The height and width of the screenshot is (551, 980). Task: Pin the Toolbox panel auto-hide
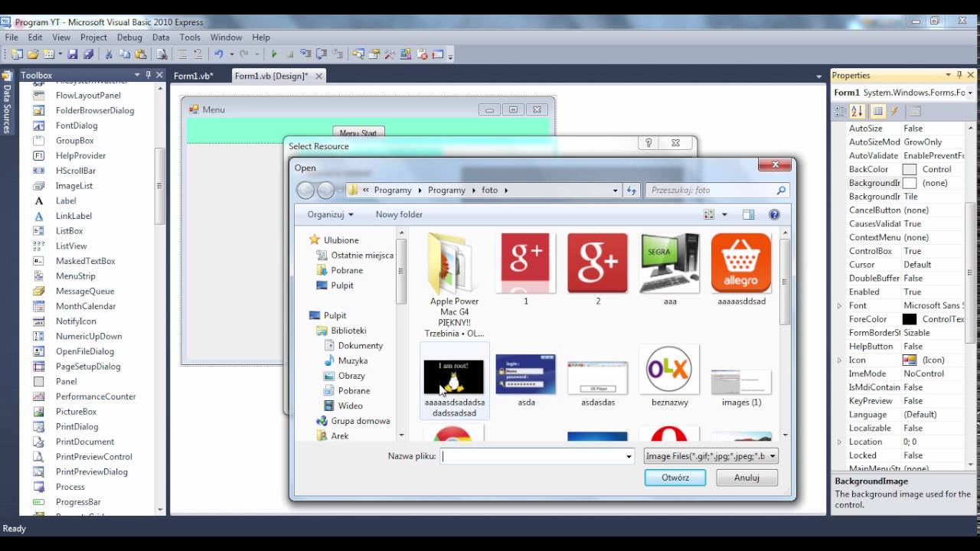coord(149,75)
